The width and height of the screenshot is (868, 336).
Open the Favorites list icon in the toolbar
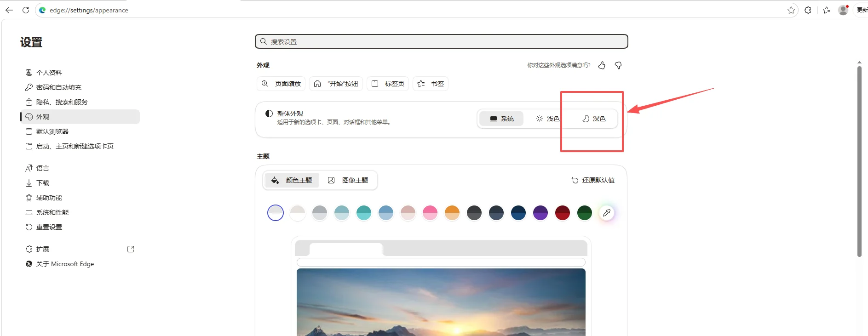(827, 10)
